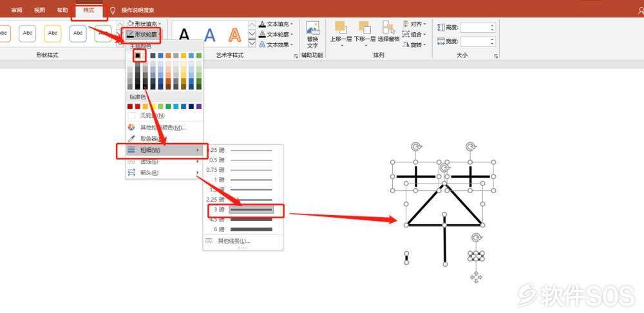This screenshot has width=644, height=313.
Task: Select 0.5 磅 line weight
Action: (x=243, y=160)
